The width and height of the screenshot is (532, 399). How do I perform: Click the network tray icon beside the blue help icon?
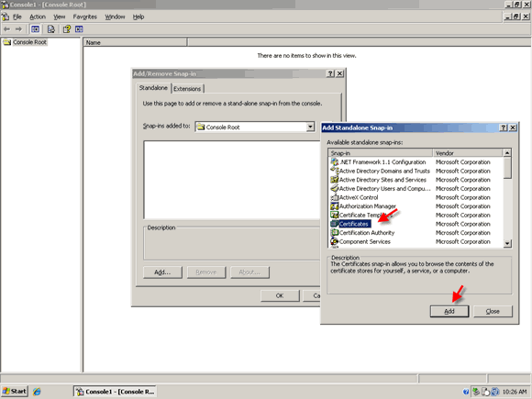pos(476,392)
